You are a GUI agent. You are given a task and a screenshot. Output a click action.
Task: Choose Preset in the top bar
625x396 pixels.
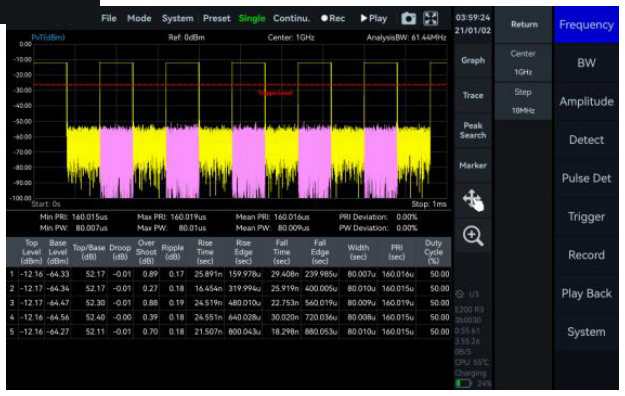click(x=216, y=18)
